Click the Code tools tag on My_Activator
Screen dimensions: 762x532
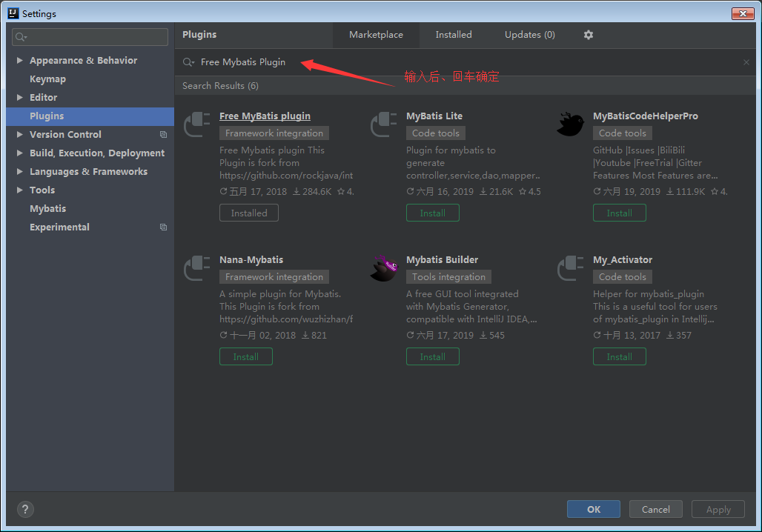[x=623, y=277]
